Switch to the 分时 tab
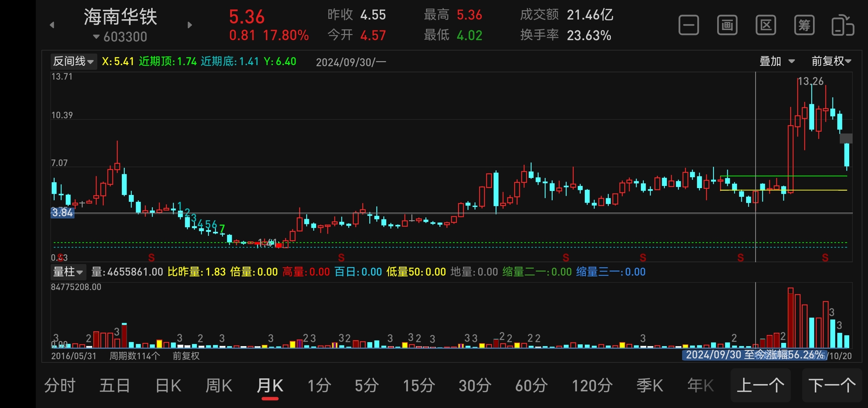 pos(60,386)
